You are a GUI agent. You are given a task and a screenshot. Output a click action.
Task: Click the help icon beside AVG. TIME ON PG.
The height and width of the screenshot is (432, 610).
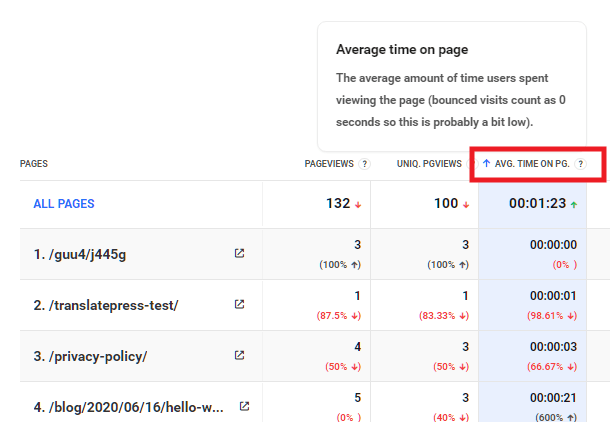pyautogui.click(x=580, y=164)
